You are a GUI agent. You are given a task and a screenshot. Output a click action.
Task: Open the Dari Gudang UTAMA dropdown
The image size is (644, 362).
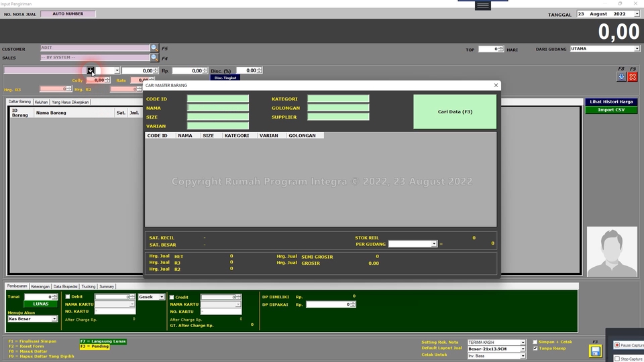pos(637,49)
